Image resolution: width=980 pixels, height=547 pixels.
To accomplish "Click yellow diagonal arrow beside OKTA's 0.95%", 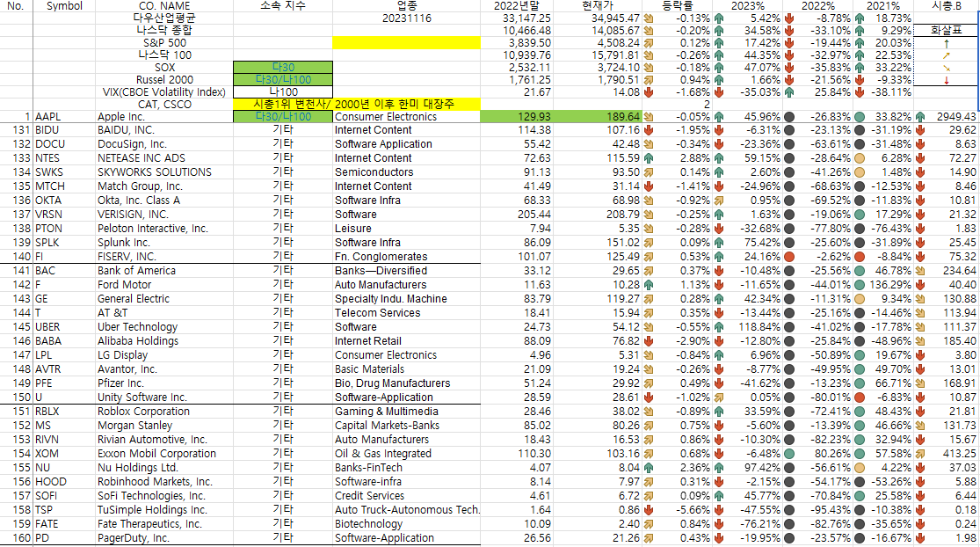I will tap(719, 200).
